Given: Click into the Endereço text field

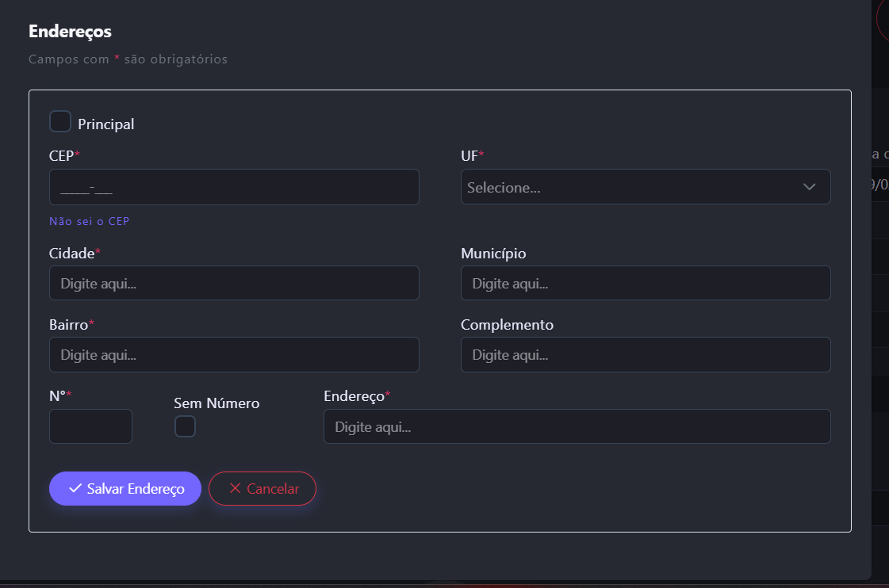Looking at the screenshot, I should [x=577, y=426].
